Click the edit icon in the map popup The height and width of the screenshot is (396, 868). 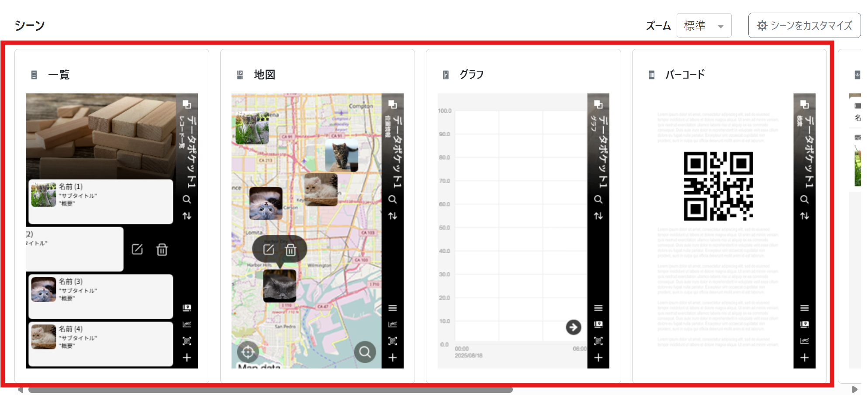tap(268, 249)
